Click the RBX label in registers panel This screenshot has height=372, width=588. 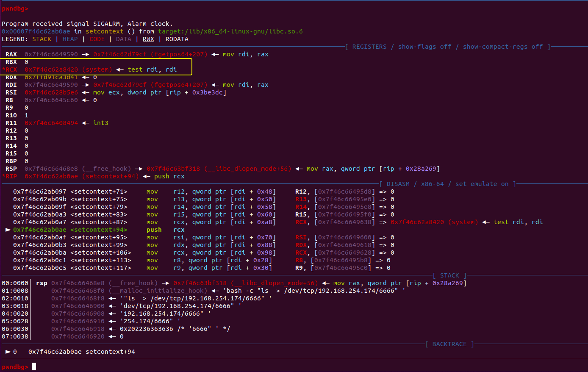click(x=11, y=62)
